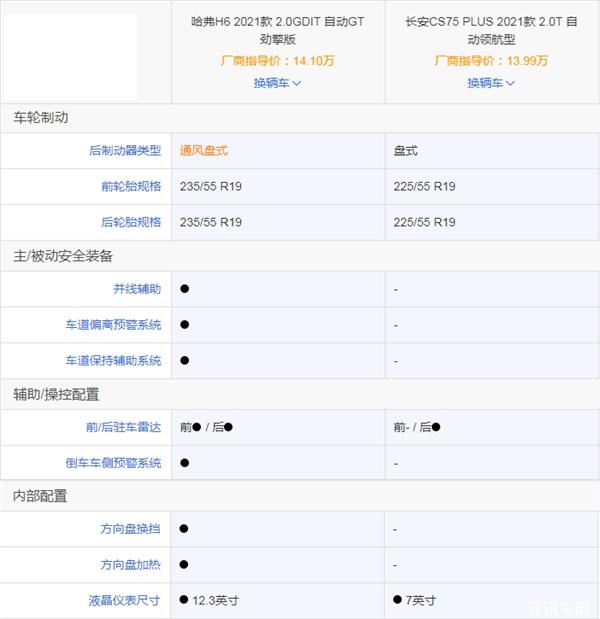Click the 长安CS75 PLUS 2021款 car title
The height and width of the screenshot is (619, 600).
point(491,30)
